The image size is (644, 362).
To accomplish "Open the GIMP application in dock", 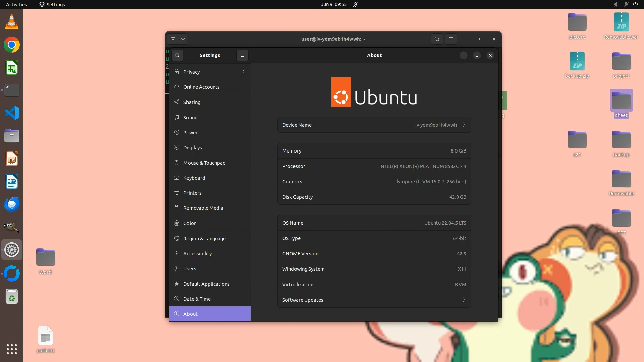I will point(12,227).
